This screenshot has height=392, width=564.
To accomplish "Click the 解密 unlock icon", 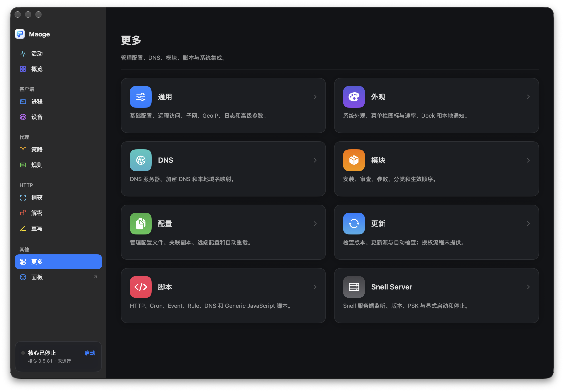I will [x=23, y=213].
